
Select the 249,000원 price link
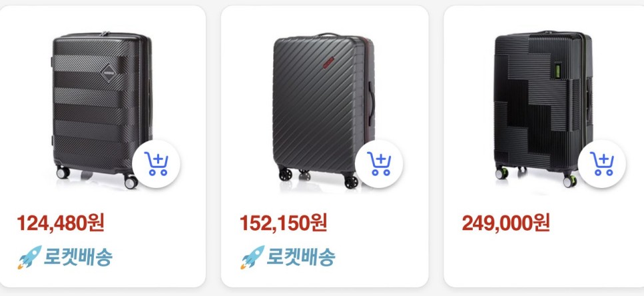505,223
